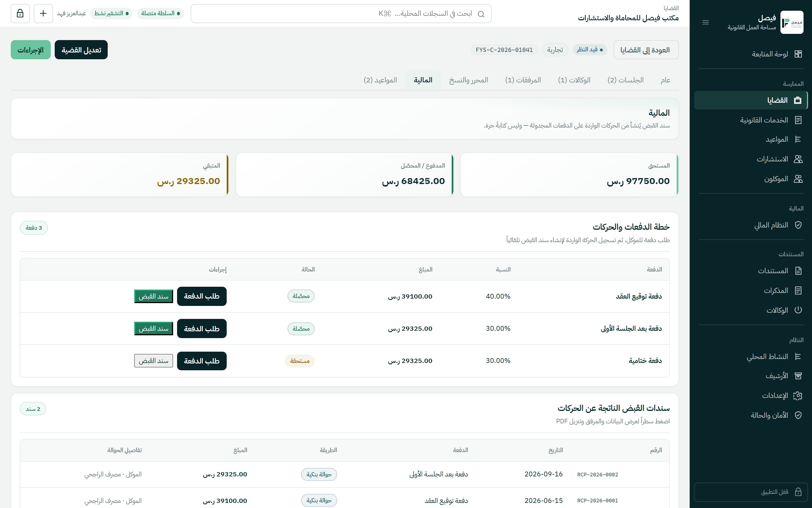Open لوحة المتابعة dashboard icon

[x=798, y=54]
